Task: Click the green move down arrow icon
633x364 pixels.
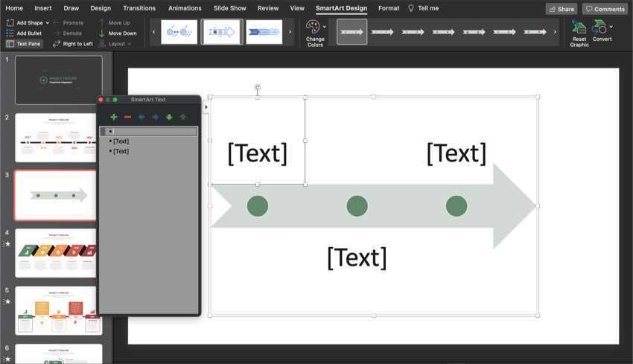Action: coord(169,117)
